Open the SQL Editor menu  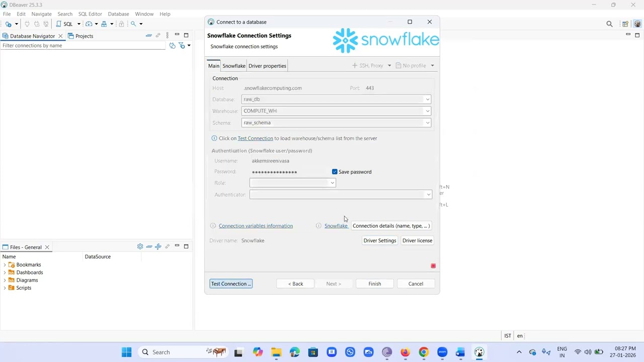(90, 14)
